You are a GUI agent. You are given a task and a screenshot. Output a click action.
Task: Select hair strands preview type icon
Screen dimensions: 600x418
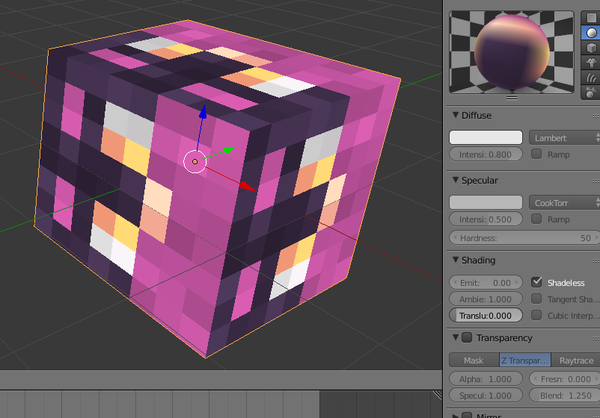pos(590,77)
